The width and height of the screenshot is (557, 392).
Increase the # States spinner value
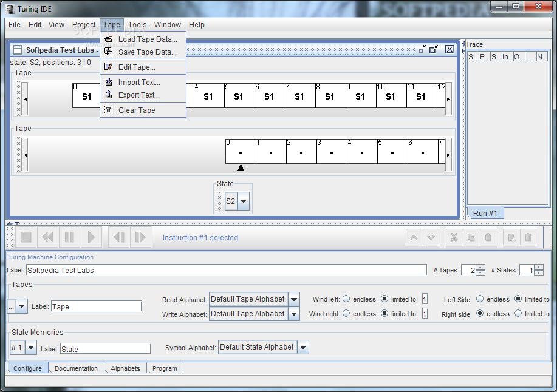pos(539,267)
